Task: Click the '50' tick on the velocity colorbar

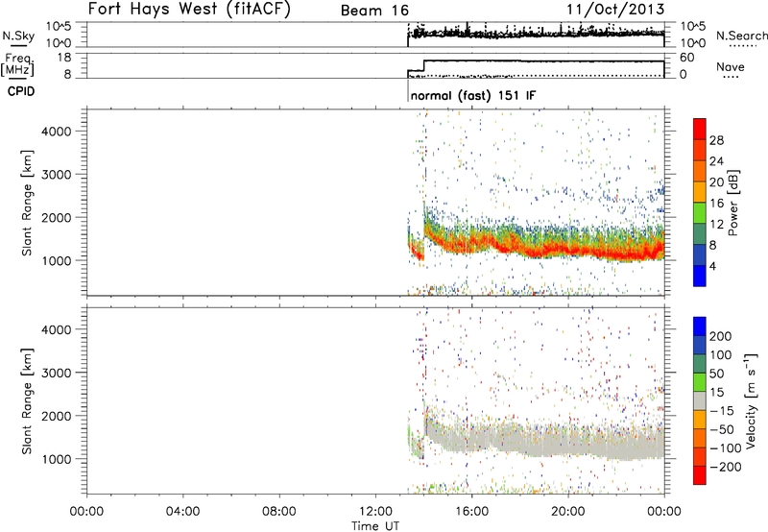Action: tap(716, 374)
